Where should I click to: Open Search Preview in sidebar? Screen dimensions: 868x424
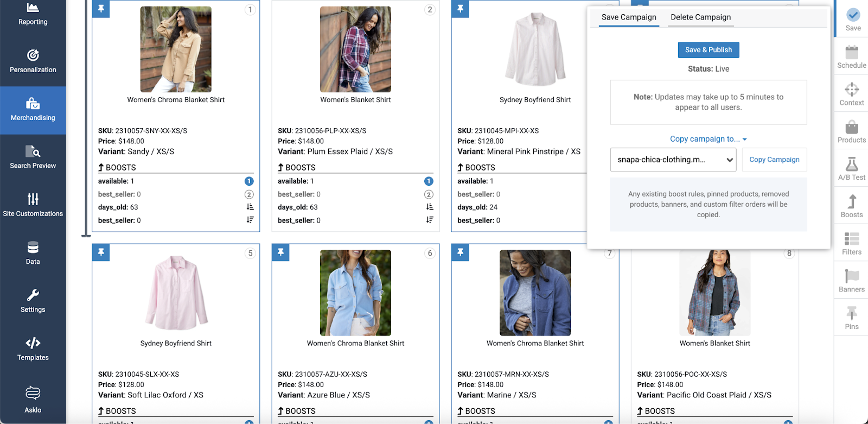(x=33, y=158)
